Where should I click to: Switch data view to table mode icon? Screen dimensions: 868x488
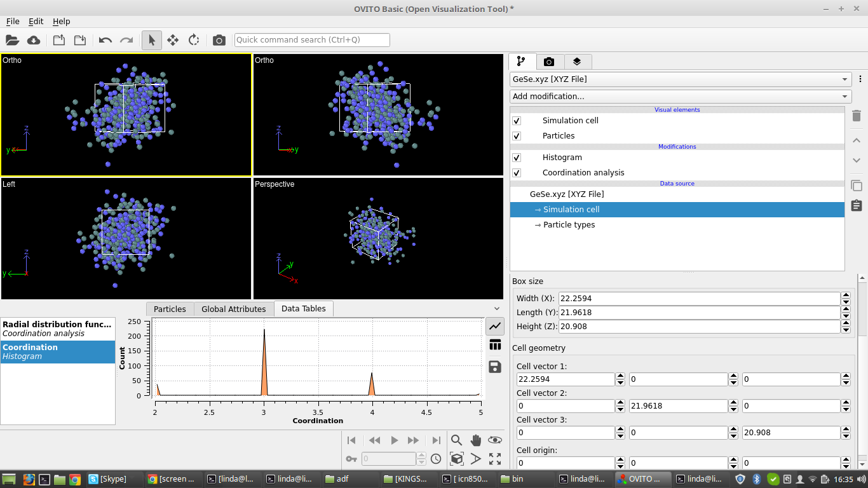pos(495,346)
